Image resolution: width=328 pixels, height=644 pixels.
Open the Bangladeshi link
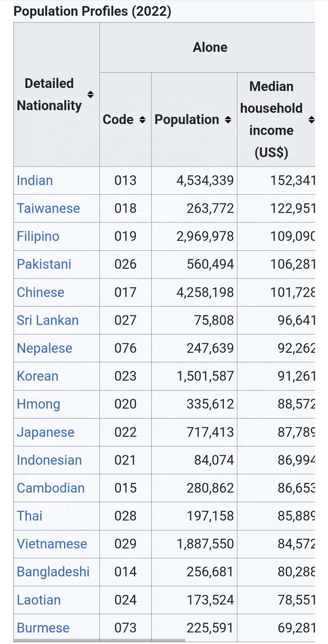coord(53,572)
